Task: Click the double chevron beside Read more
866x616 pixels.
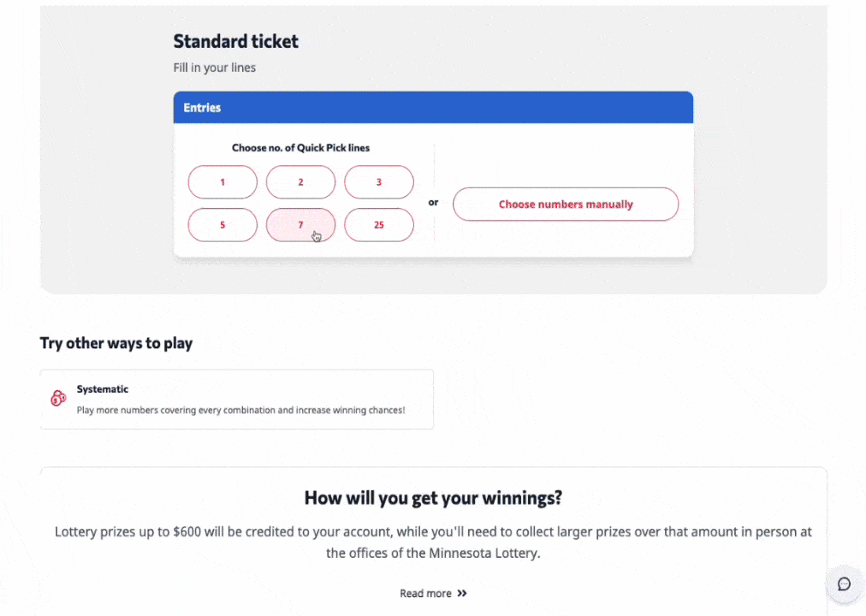Action: click(x=462, y=593)
